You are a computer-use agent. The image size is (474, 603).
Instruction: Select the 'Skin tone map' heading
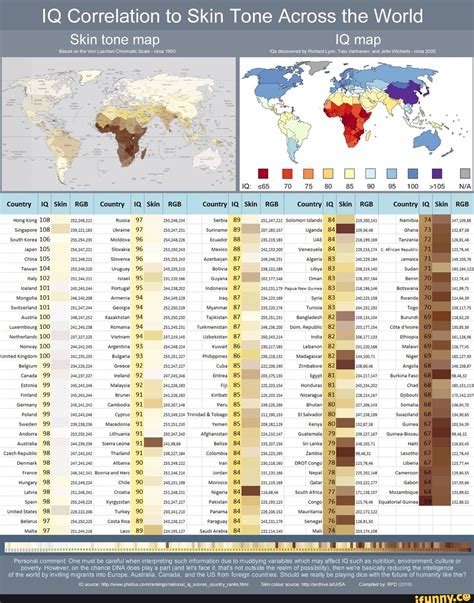115,40
